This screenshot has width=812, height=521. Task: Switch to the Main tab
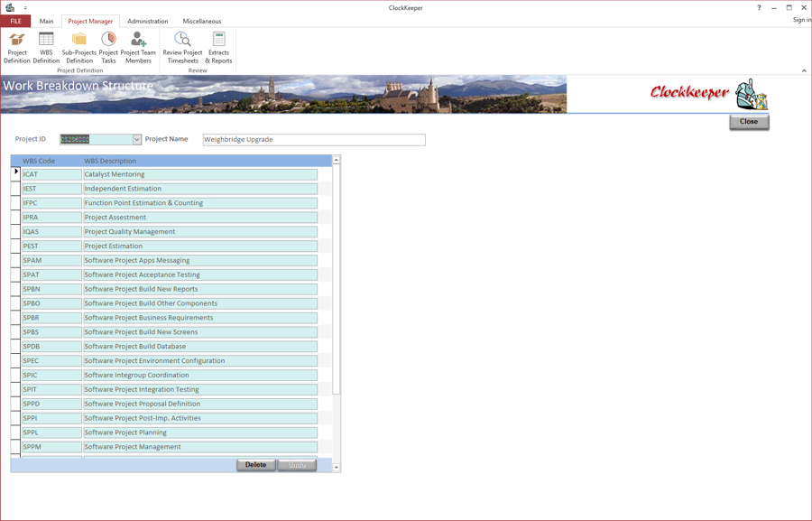coord(46,22)
